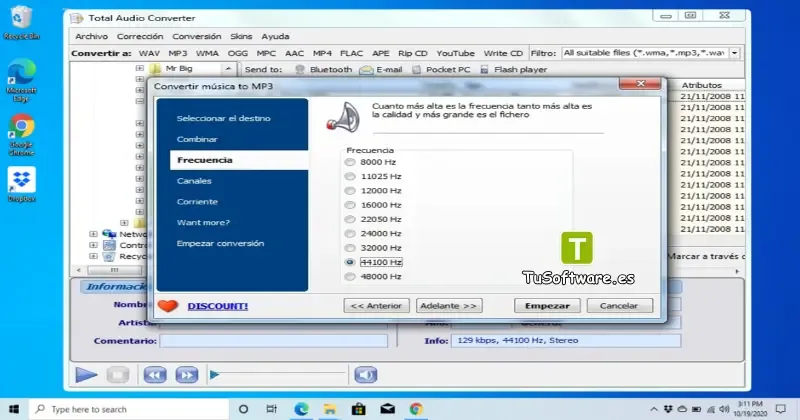The image size is (800, 420).
Task: Click the Comentario input field
Action: (x=273, y=341)
